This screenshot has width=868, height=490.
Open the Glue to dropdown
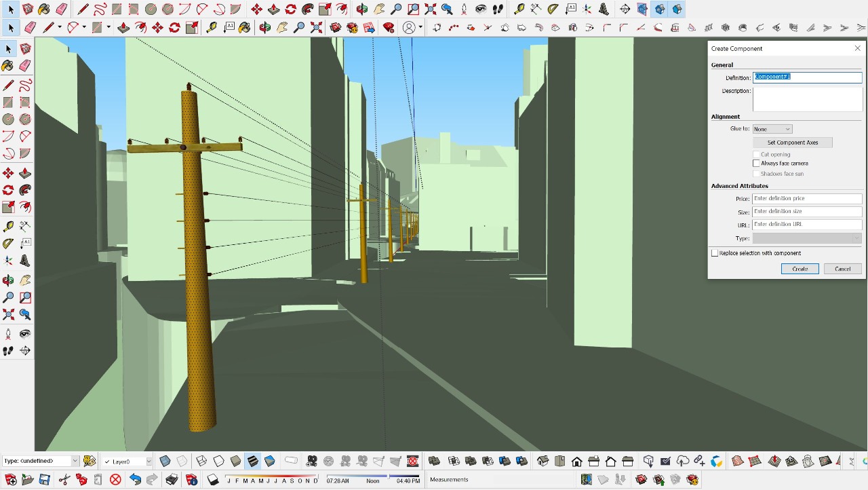772,129
